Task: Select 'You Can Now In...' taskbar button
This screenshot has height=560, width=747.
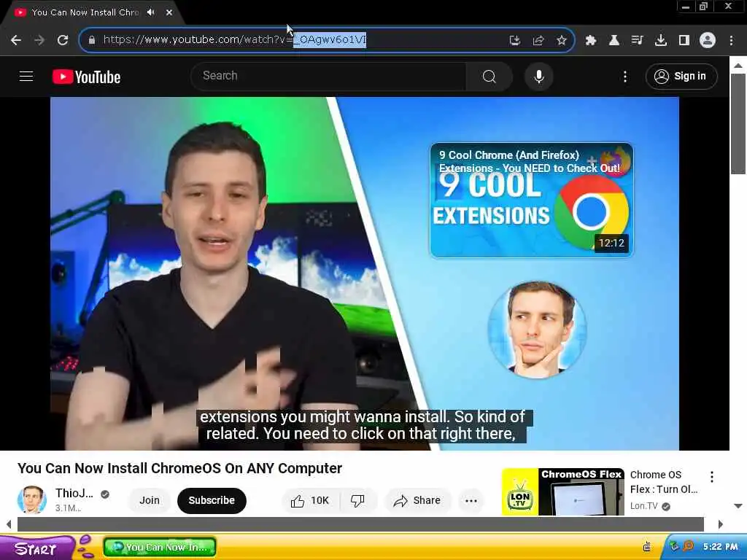Action: 160,548
